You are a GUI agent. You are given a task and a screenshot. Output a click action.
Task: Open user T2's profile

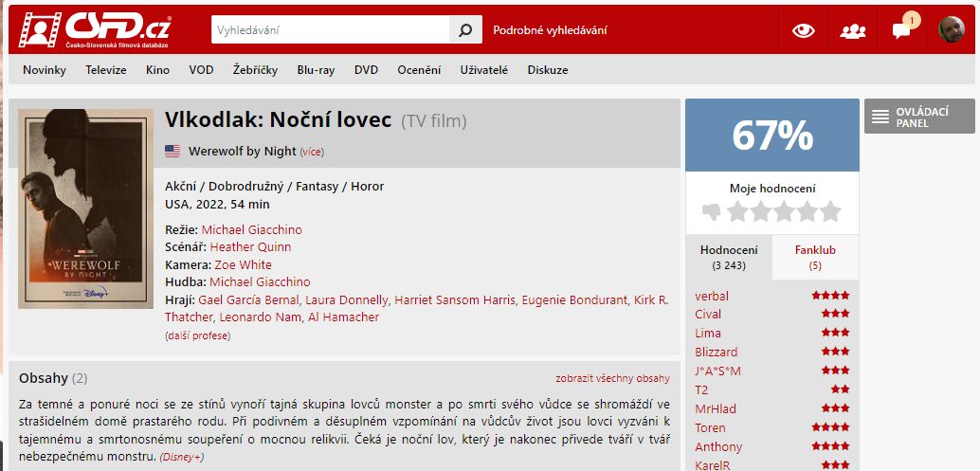[701, 389]
